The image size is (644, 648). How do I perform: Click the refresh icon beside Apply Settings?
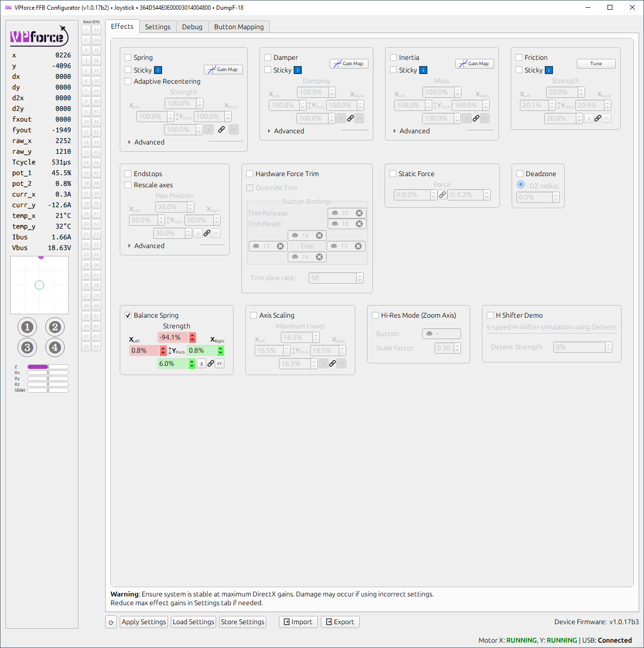(111, 622)
